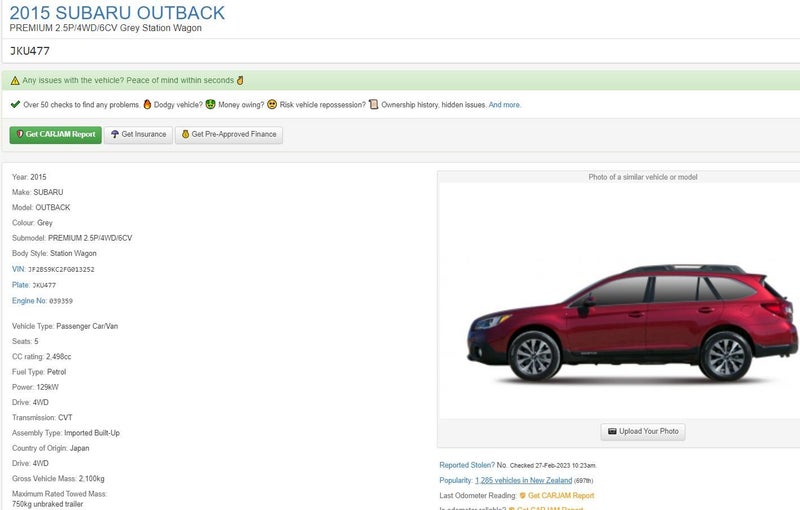Open the Get Insurance button
800x510 pixels.
(x=138, y=135)
